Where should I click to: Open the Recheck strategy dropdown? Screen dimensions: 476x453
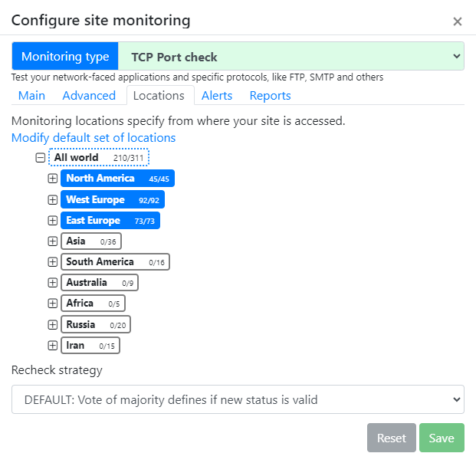pos(238,399)
